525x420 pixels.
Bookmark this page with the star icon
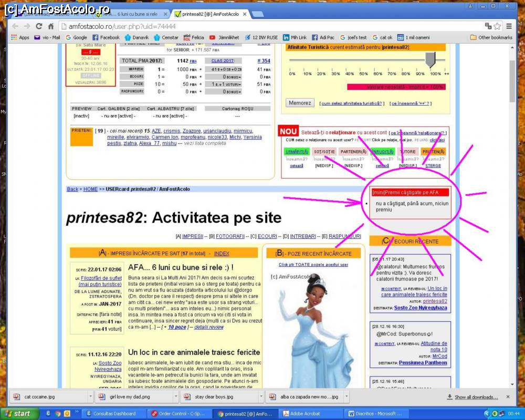497,26
